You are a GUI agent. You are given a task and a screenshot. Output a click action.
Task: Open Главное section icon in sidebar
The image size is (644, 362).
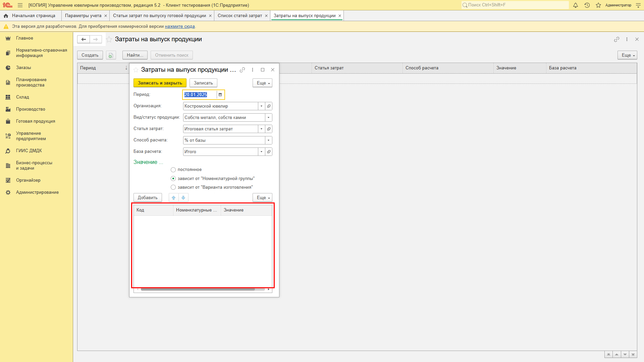pos(8,38)
